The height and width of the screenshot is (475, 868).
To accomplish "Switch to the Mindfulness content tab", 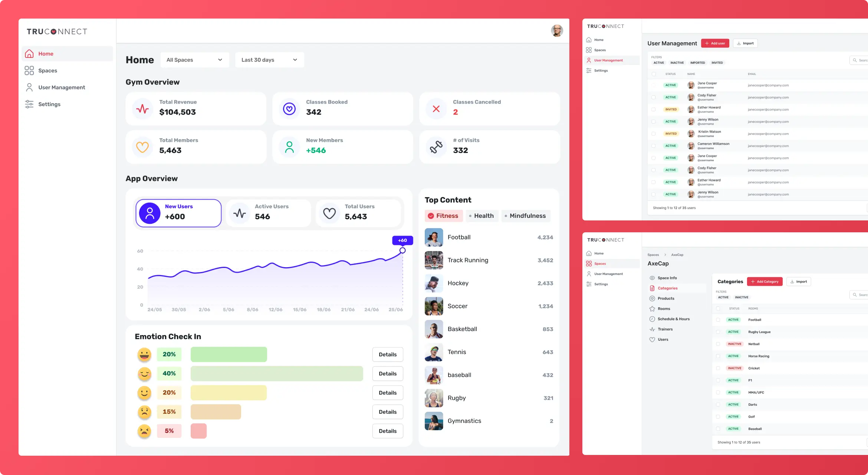I will point(526,216).
